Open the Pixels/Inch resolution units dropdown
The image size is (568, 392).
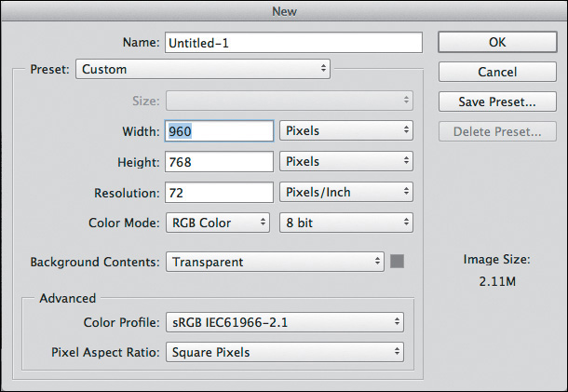[345, 193]
